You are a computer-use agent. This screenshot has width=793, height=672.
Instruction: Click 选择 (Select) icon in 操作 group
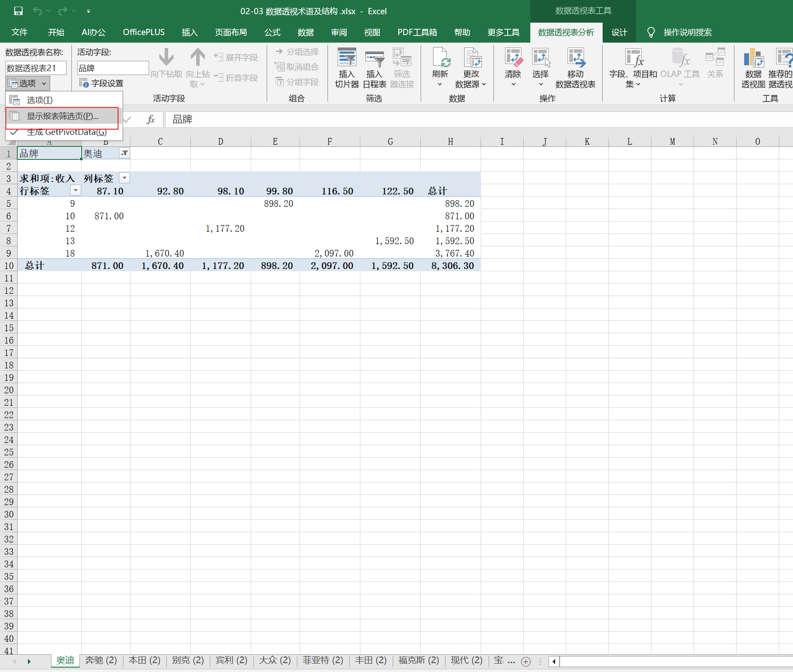point(541,57)
